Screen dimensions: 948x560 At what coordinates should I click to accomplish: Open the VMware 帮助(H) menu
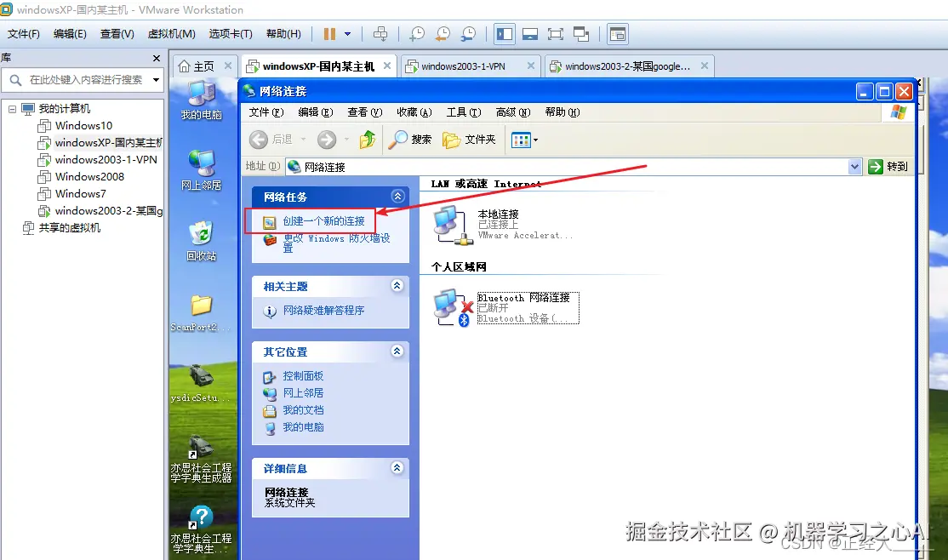pyautogui.click(x=283, y=34)
